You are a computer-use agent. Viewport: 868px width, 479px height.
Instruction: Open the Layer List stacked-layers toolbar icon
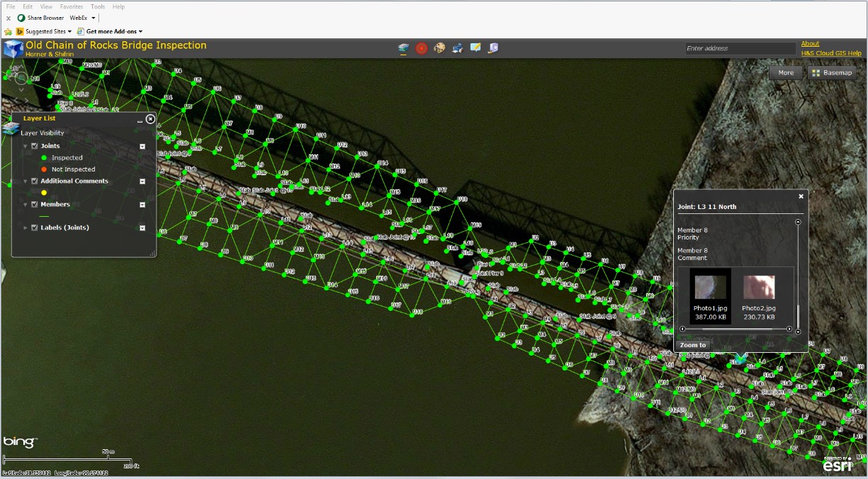tap(404, 48)
